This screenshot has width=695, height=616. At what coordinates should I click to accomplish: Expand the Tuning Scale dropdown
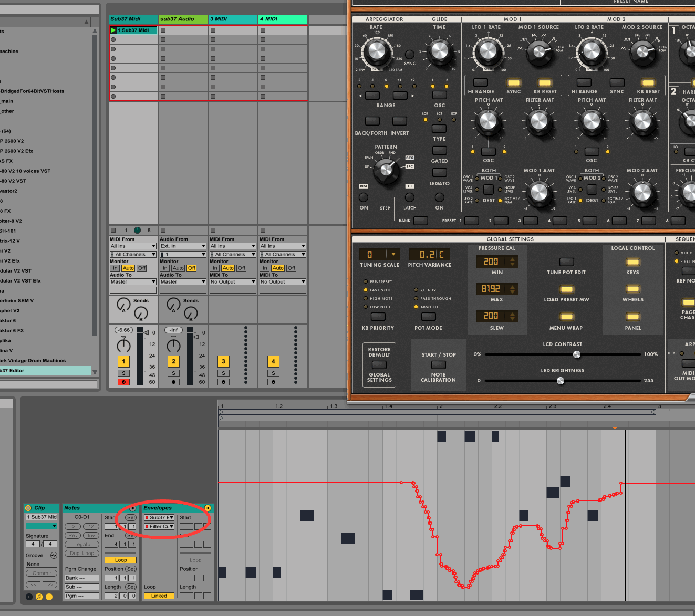point(393,254)
